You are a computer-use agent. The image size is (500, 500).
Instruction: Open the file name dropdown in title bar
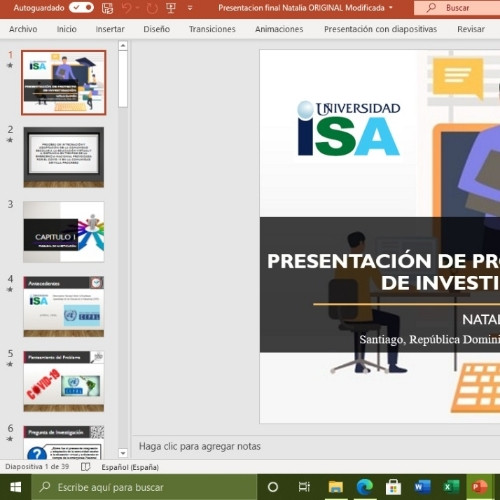391,7
